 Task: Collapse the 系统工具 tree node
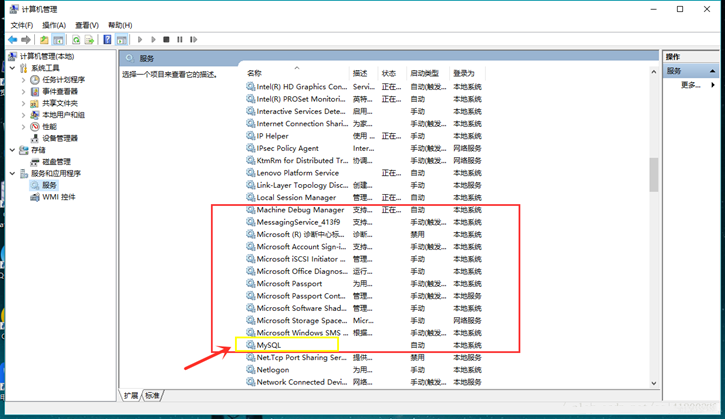pyautogui.click(x=13, y=68)
